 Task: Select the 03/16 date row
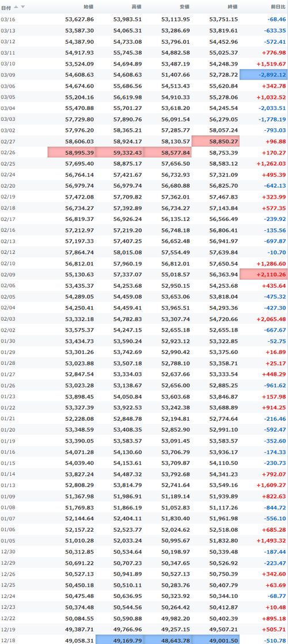(144, 20)
